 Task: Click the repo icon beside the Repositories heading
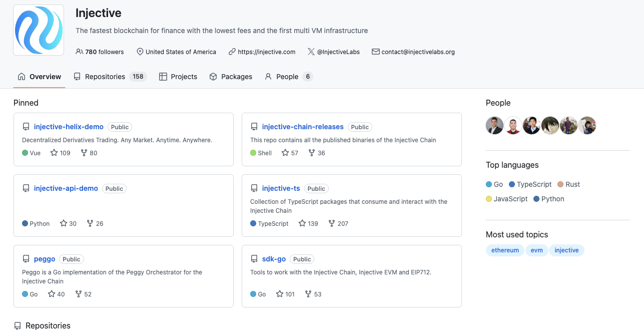[18, 325]
